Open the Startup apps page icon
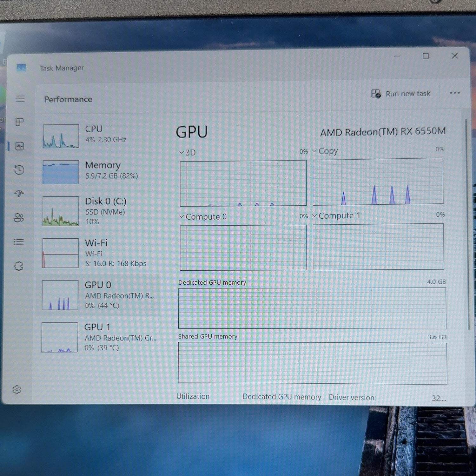Screen dimensions: 476x476 19,193
